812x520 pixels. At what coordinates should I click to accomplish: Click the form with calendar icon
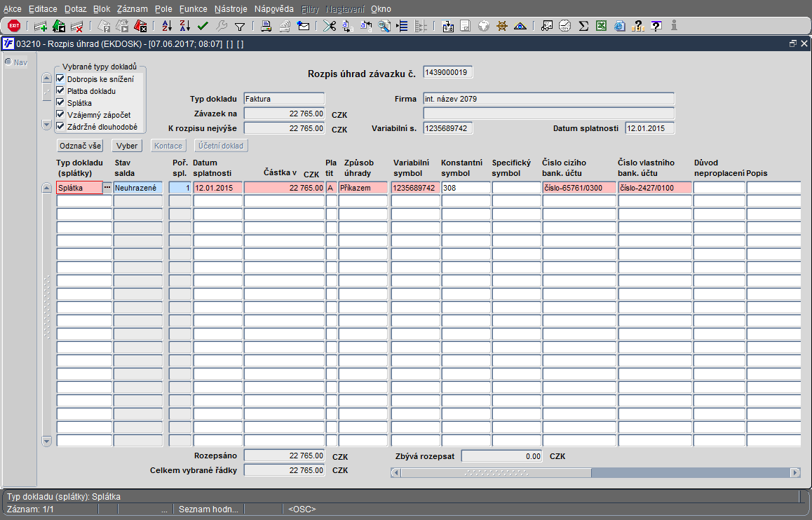(x=448, y=26)
